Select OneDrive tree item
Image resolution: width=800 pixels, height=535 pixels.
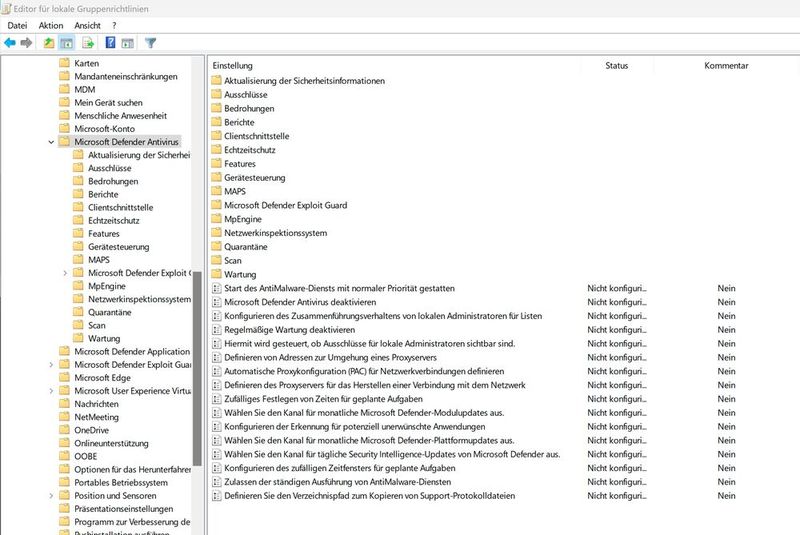91,430
